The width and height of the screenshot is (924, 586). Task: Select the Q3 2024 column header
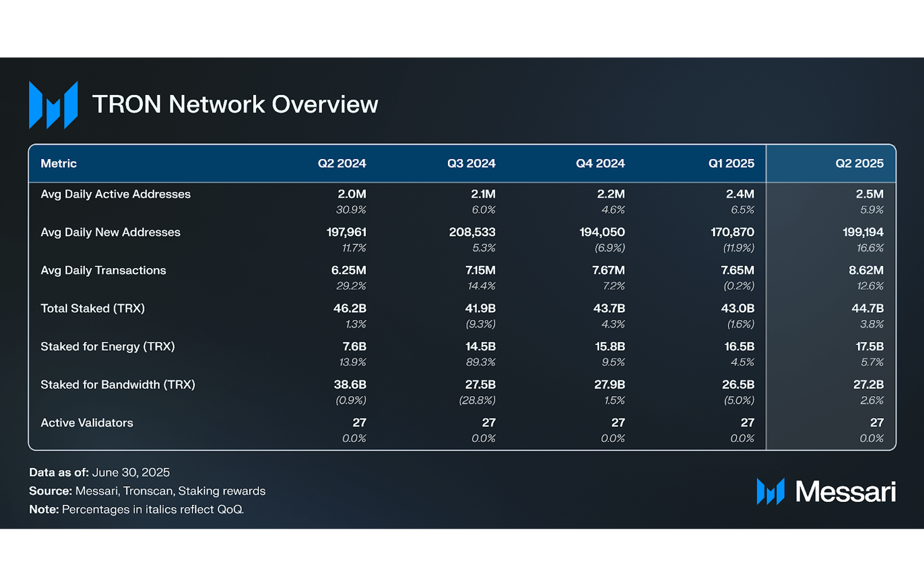tap(471, 163)
